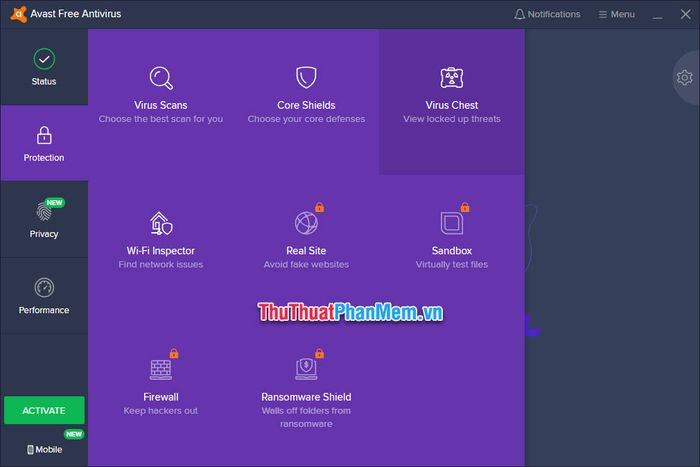
Task: Click the Avast logo in title bar
Action: tap(18, 14)
